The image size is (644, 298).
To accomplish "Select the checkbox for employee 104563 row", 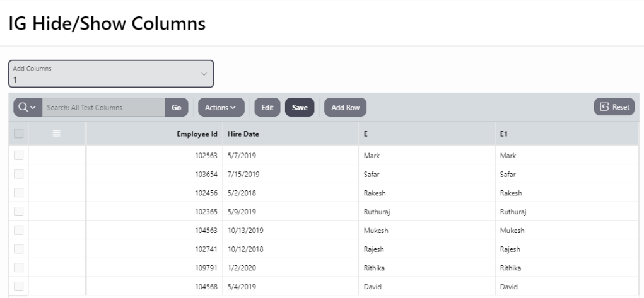I will (x=18, y=231).
